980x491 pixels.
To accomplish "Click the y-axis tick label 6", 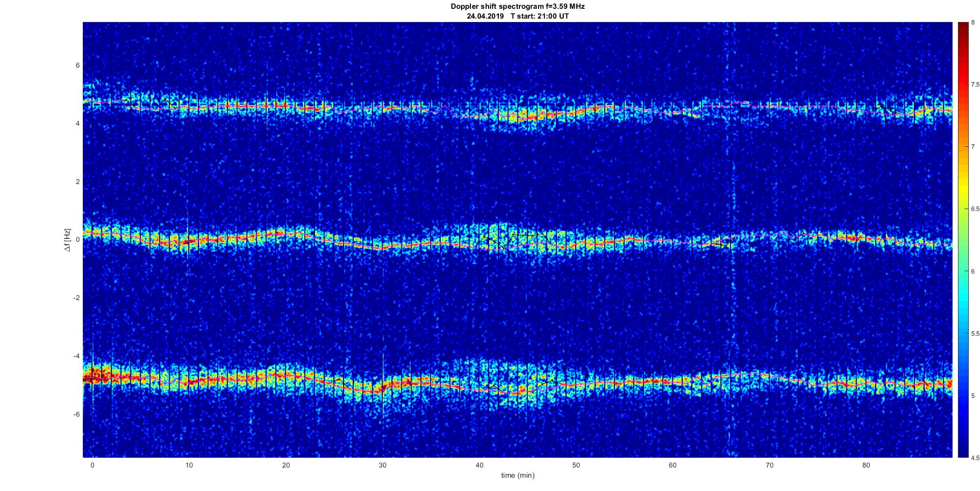I will 77,66.
